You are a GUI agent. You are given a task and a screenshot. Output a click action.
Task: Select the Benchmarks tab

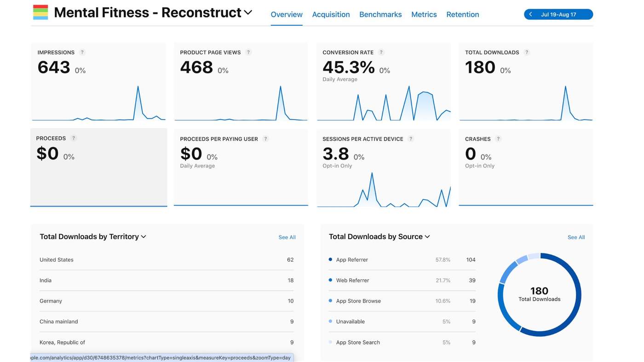coord(380,14)
